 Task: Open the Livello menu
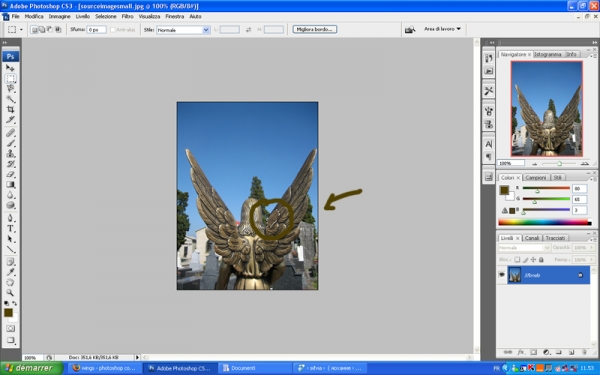pyautogui.click(x=83, y=16)
